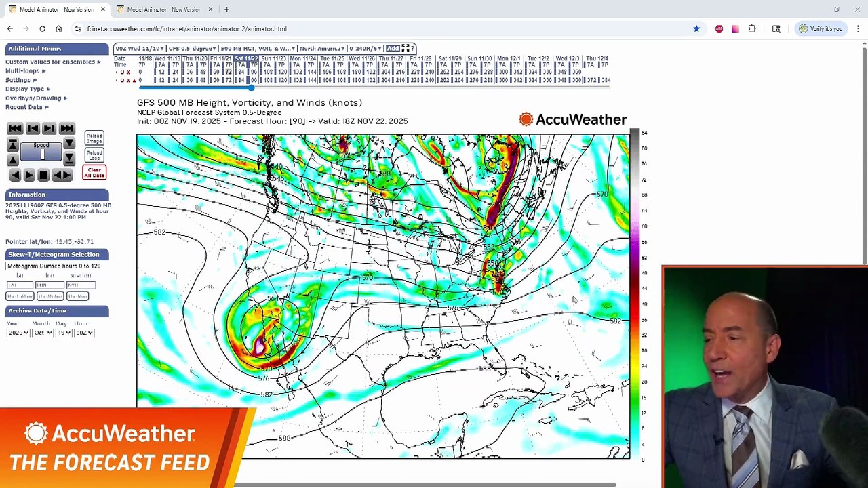868x488 pixels.
Task: Click the lon input field
Action: coord(50,285)
